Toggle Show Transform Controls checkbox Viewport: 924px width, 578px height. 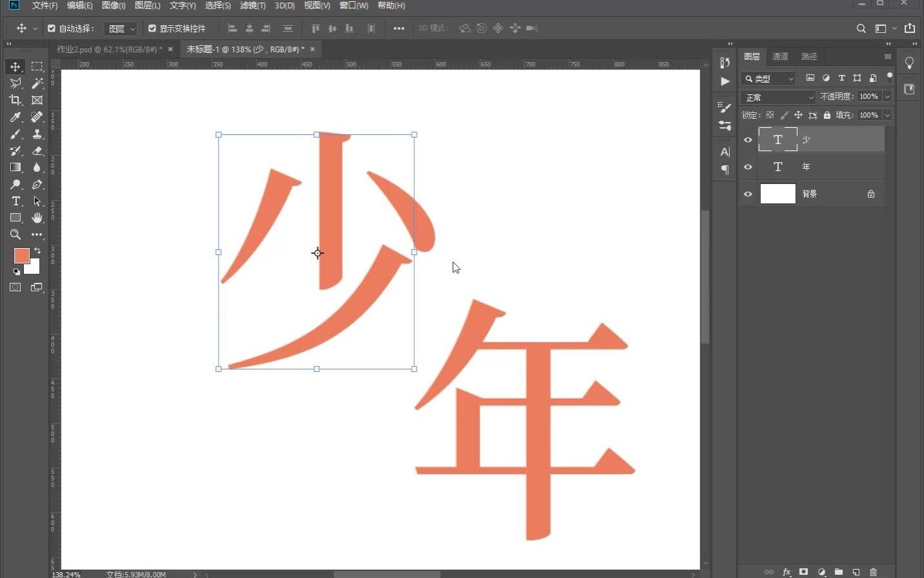[x=152, y=28]
